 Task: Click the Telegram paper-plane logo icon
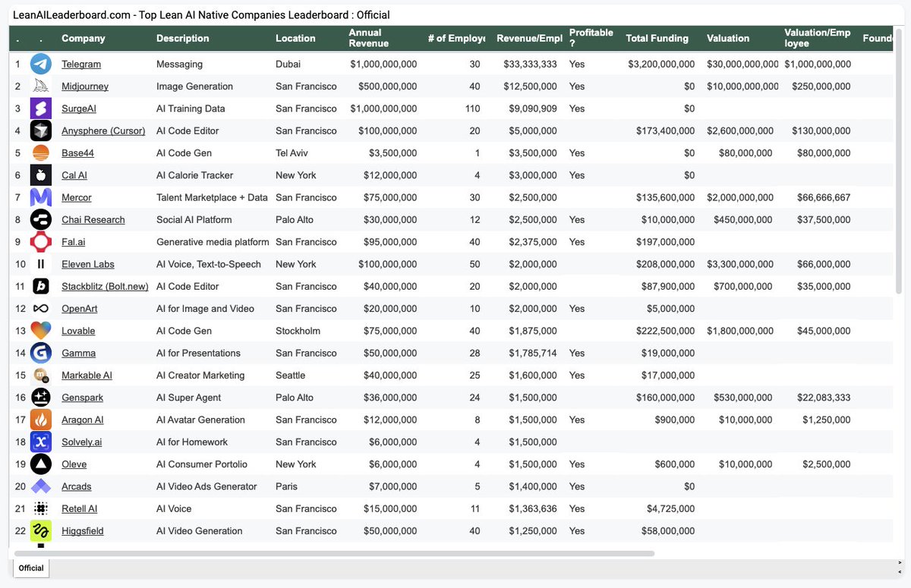[41, 64]
